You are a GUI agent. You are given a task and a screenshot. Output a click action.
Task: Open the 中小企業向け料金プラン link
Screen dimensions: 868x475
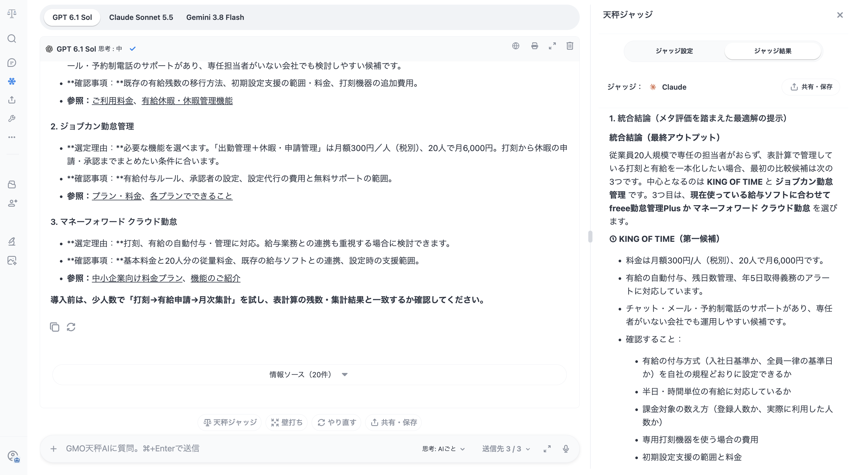tap(137, 278)
